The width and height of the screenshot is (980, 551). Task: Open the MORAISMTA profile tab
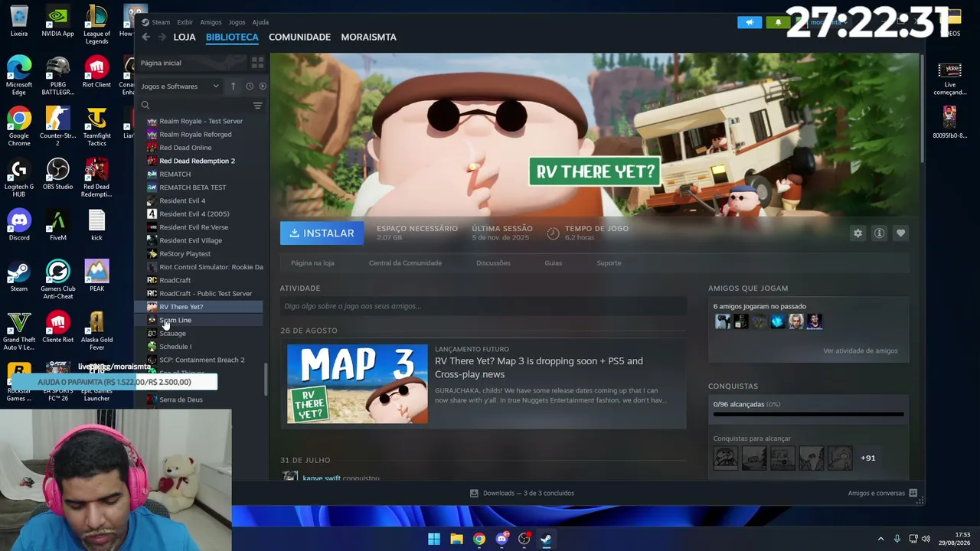point(368,37)
